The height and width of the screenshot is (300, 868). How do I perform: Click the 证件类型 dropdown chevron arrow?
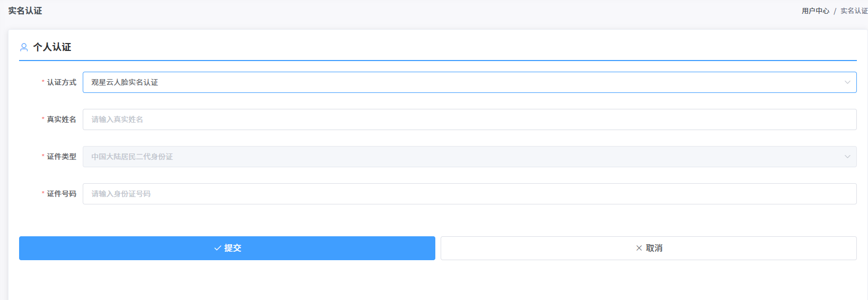(x=847, y=157)
